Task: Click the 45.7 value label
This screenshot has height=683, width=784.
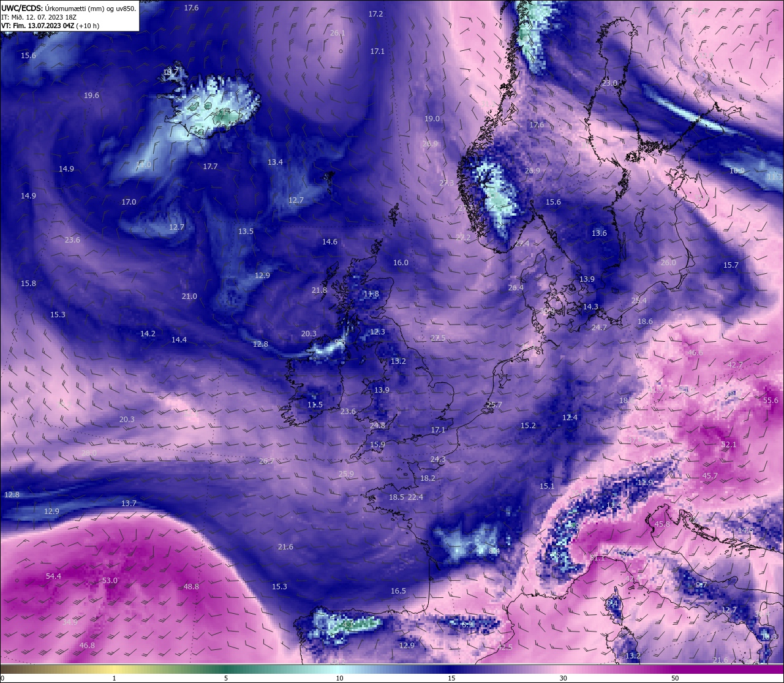Action: 710,476
